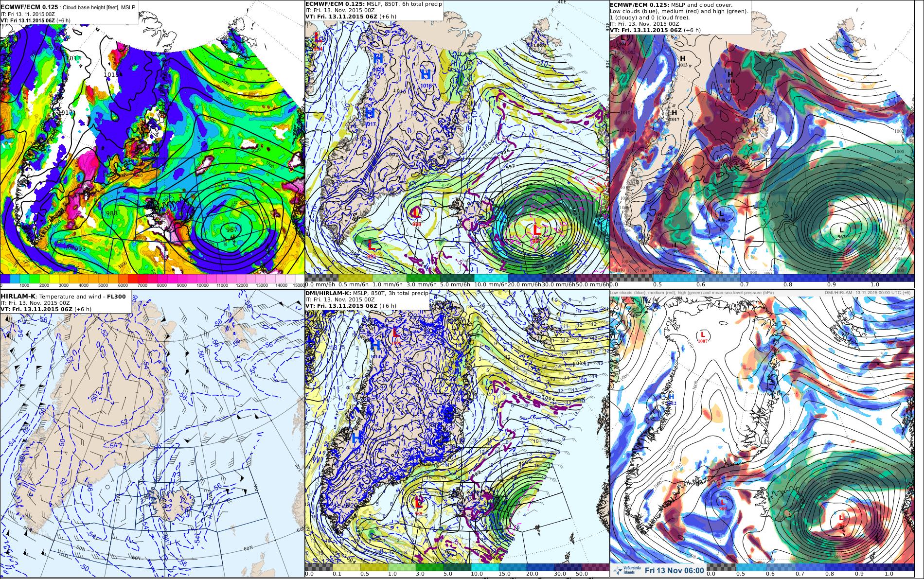Click the 1017 pressure label on cloud base map
This screenshot has height=579, width=924.
(x=65, y=112)
